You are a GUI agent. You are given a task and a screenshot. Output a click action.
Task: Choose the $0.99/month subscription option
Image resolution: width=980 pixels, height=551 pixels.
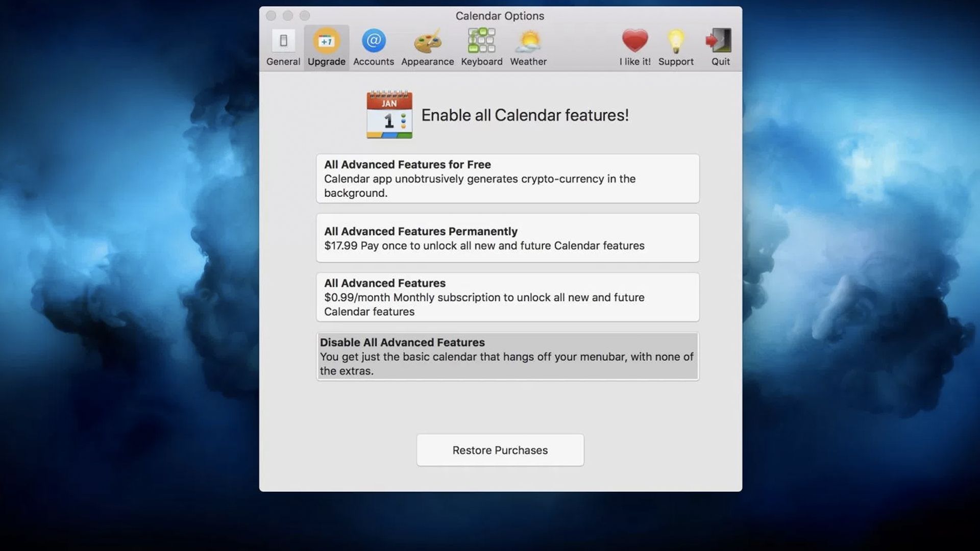click(507, 297)
